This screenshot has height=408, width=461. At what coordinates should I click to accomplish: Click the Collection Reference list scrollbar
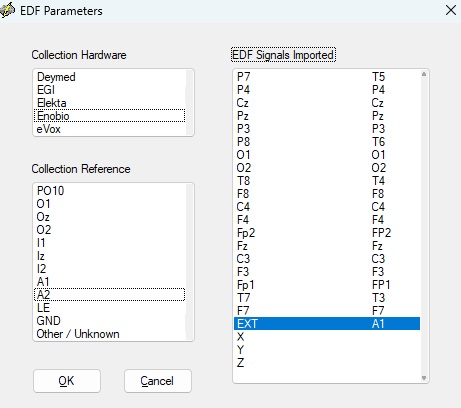(x=189, y=262)
